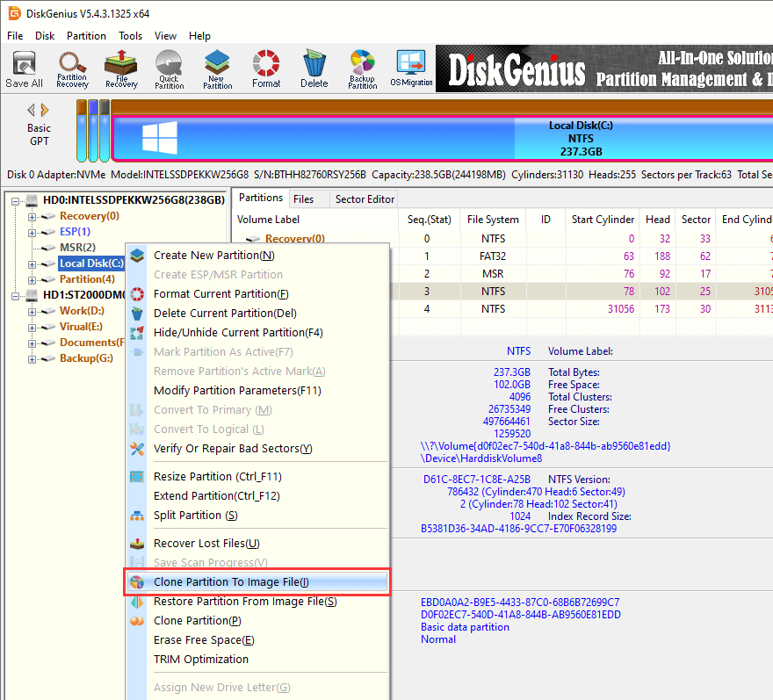
Task: Collapse the HD0 INTELSSDPEKKW256G8 disk node
Action: coord(17,200)
